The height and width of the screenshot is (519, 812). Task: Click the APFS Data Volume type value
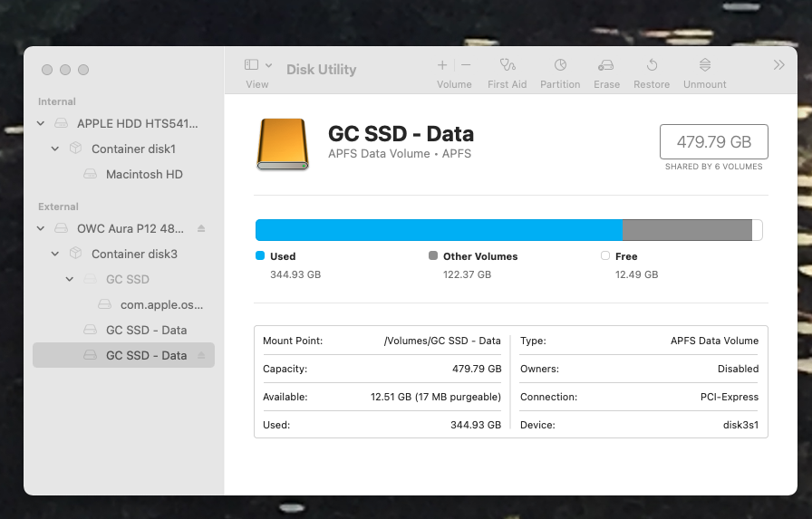[714, 341]
